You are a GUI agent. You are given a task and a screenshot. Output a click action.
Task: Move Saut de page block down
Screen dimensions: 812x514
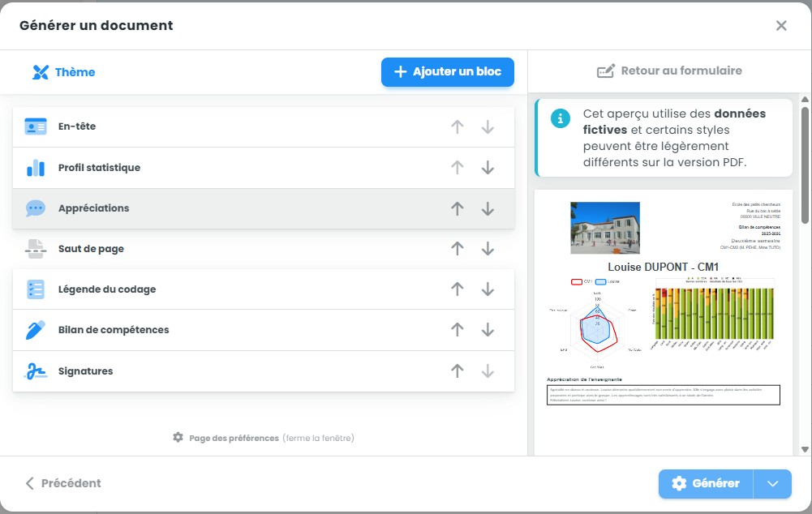(x=488, y=249)
